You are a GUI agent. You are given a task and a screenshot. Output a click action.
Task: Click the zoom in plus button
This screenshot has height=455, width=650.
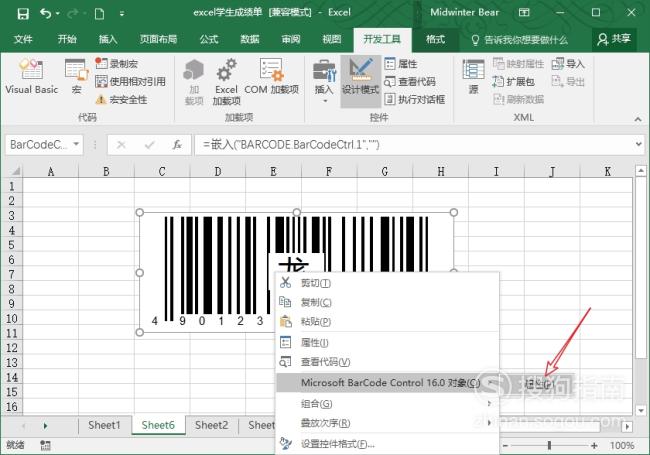pos(594,445)
